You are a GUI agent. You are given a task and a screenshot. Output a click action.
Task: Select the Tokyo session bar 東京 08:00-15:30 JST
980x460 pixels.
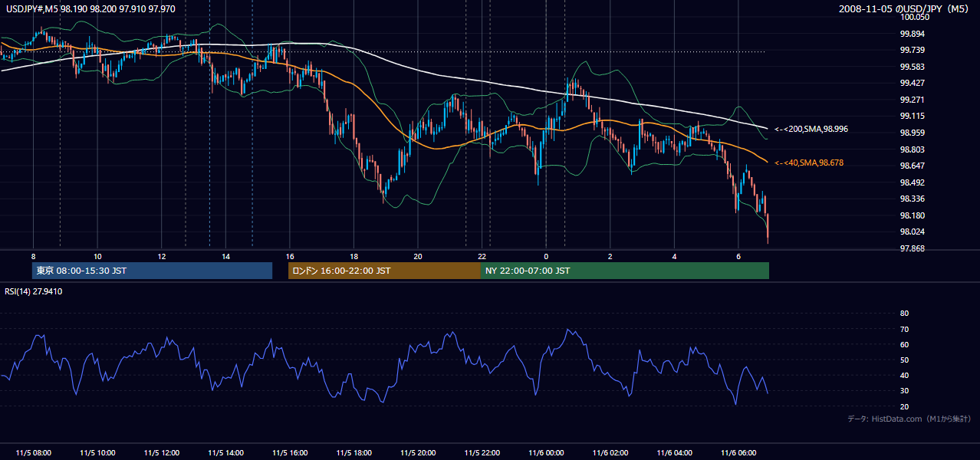point(153,271)
